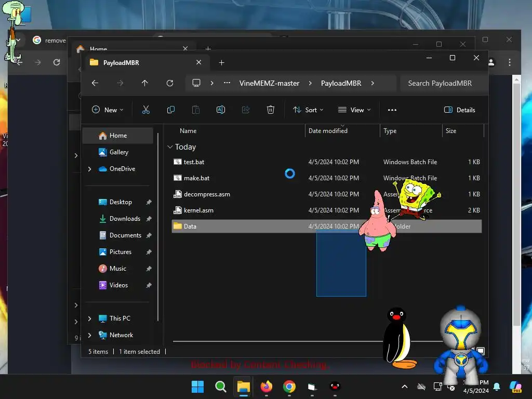Screen dimensions: 532x399
Task: Click the Paste clipboard icon
Action: [x=196, y=110]
